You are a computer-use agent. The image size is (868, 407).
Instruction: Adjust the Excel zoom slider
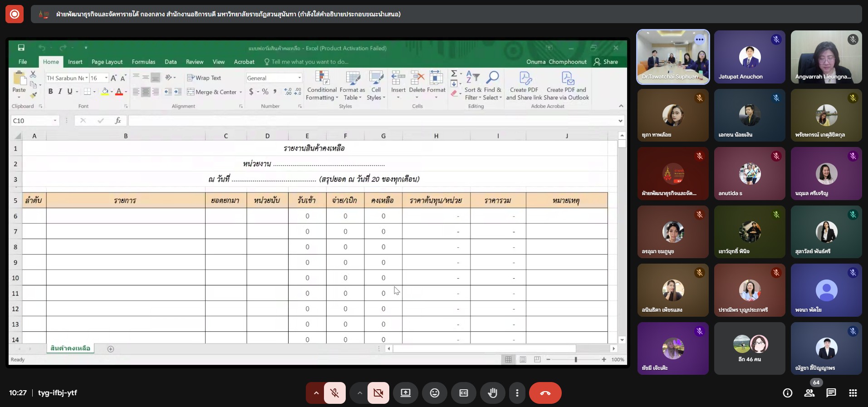[575, 359]
